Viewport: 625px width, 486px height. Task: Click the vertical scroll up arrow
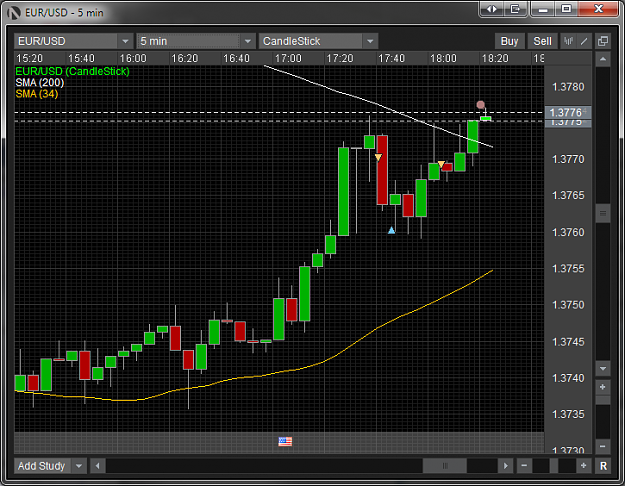(x=603, y=59)
